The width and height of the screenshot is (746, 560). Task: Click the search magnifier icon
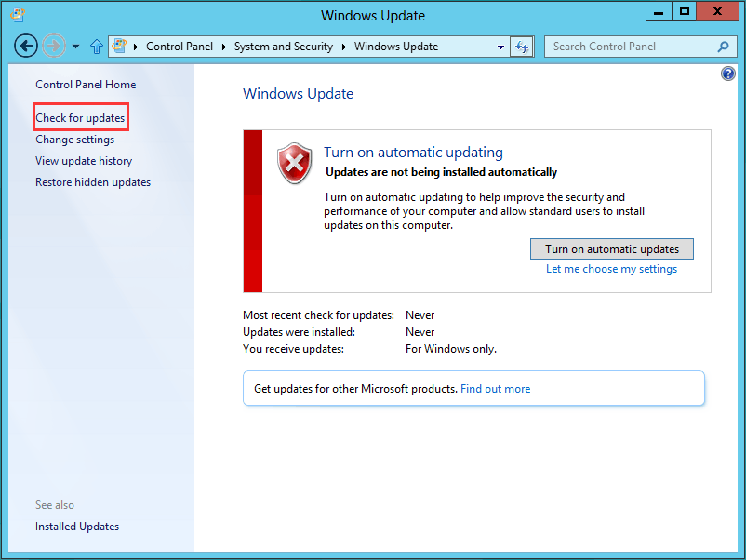pyautogui.click(x=723, y=47)
